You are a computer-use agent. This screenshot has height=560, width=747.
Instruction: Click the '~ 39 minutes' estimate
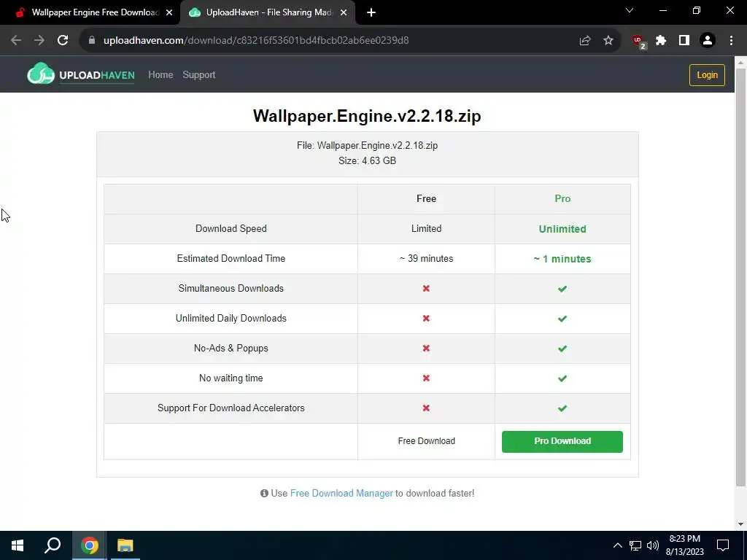tap(426, 259)
